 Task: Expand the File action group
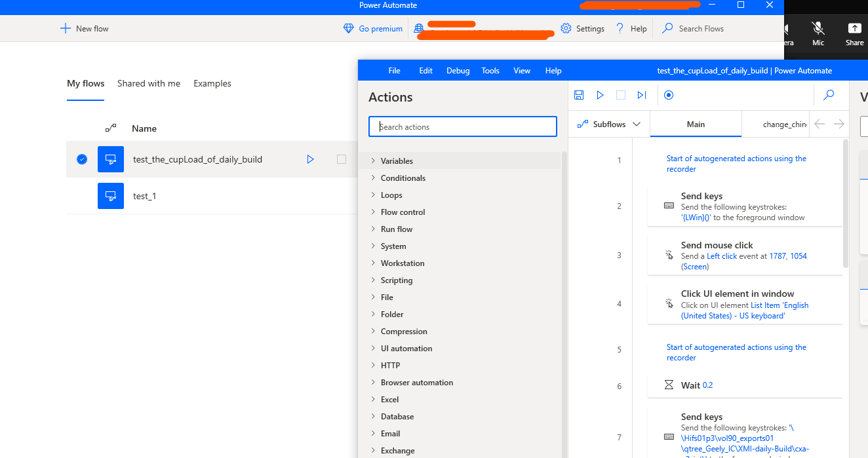pyautogui.click(x=374, y=297)
